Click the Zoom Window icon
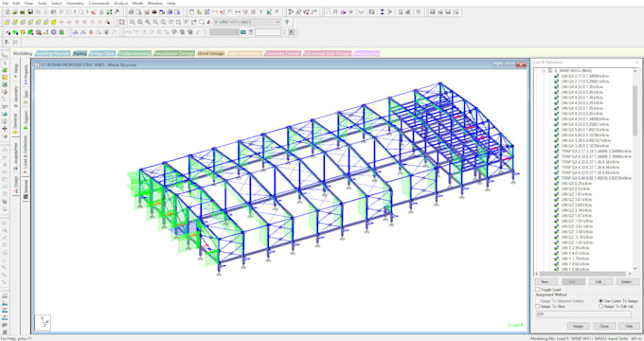Screen dimensions: 644x341 133,22
